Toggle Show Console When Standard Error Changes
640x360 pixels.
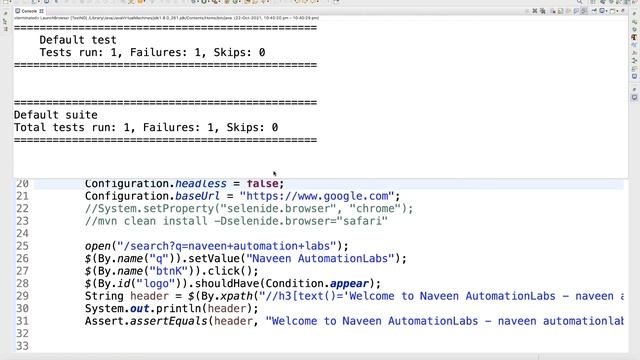pyautogui.click(x=584, y=11)
